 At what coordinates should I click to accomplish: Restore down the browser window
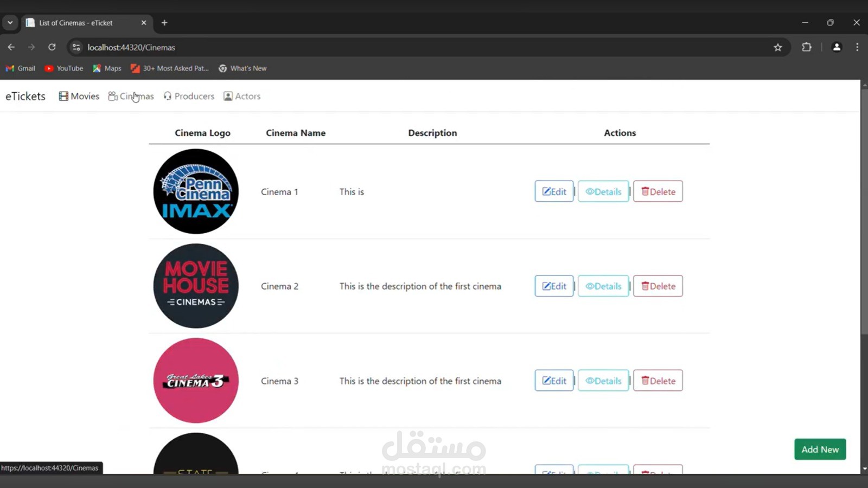(x=830, y=23)
